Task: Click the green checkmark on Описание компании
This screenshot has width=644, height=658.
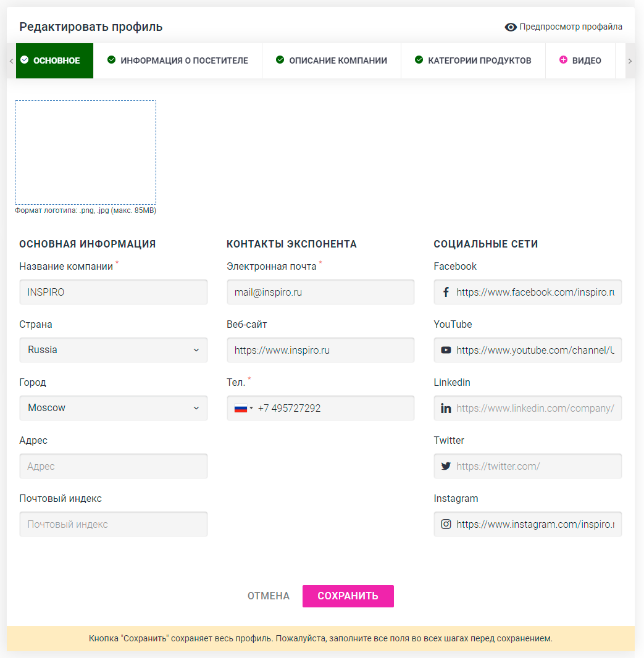Action: click(x=280, y=60)
